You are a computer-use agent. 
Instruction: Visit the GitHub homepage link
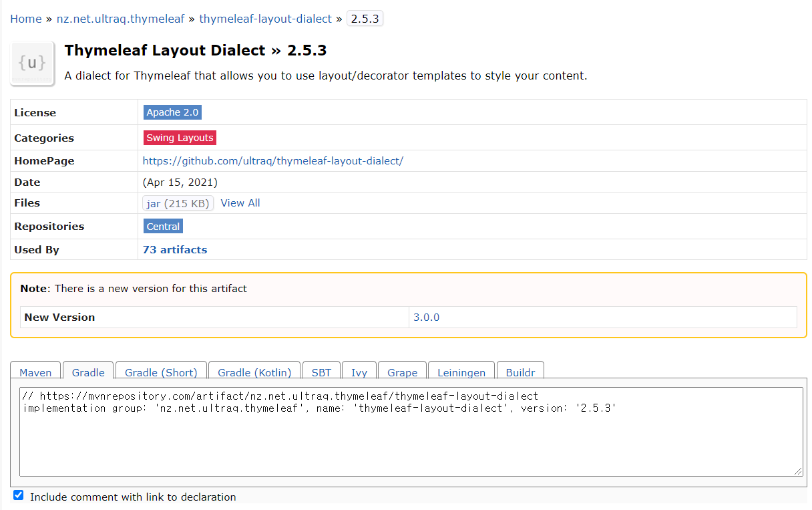click(x=273, y=161)
